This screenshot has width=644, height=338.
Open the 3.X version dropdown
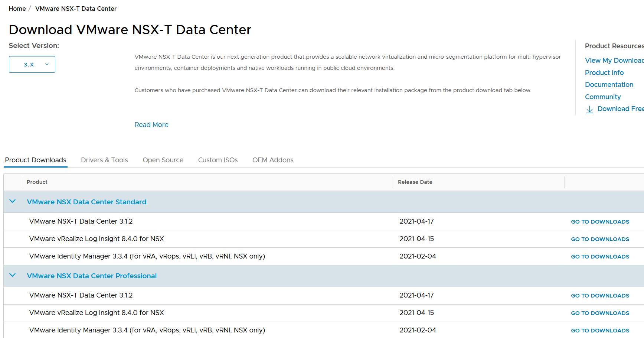[x=32, y=64]
